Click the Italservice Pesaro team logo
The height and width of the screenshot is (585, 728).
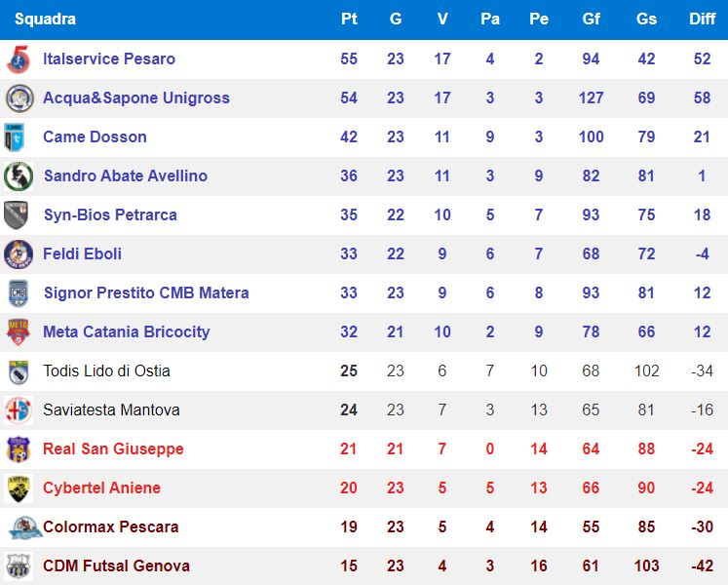coord(19,59)
